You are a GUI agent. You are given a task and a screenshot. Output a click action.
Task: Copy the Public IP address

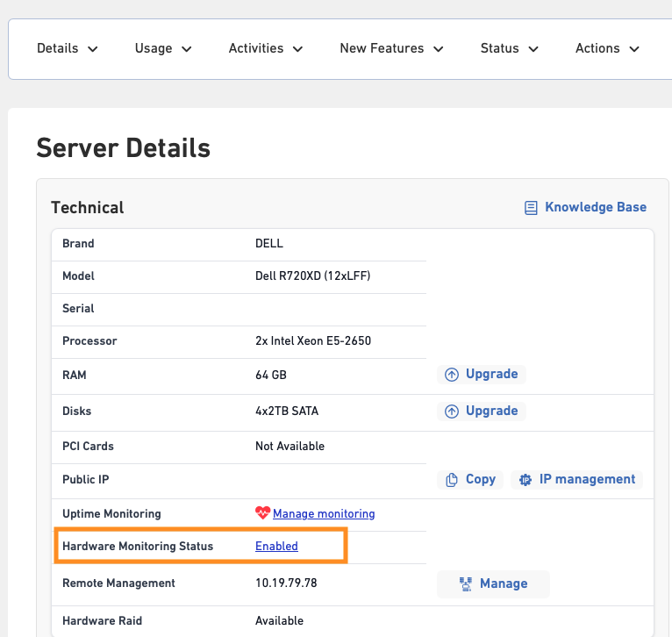pos(470,479)
